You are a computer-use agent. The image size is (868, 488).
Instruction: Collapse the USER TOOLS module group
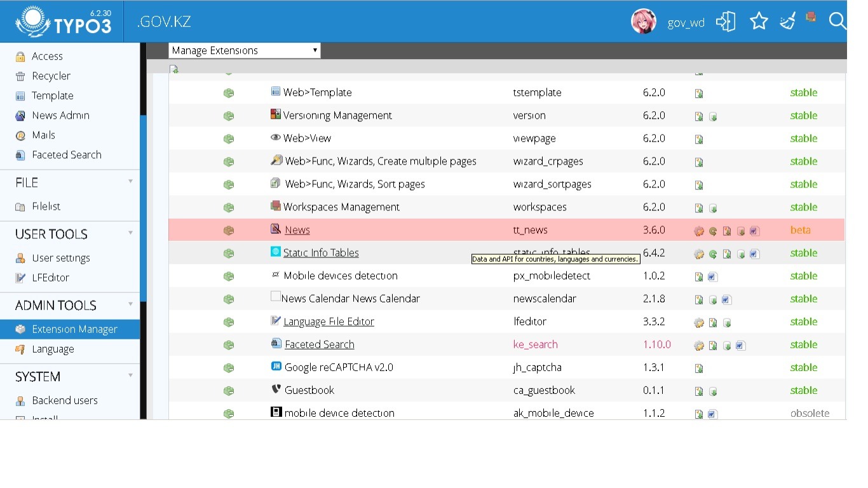tap(130, 233)
